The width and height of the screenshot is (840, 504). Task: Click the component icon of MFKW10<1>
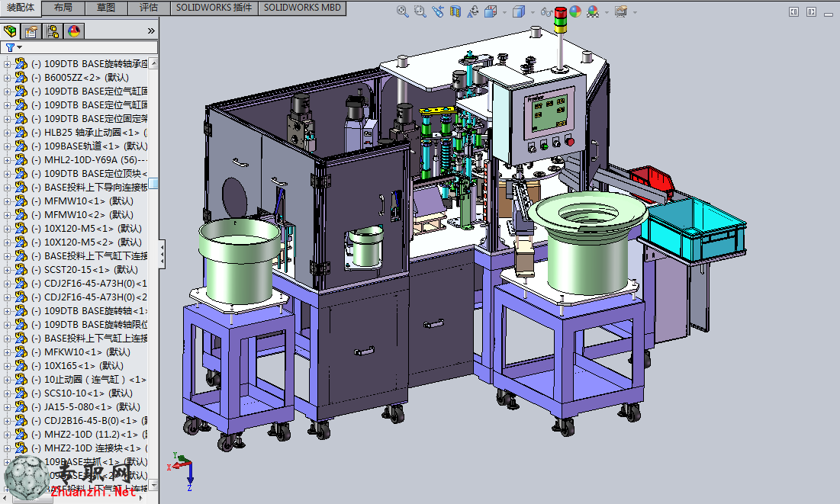[x=21, y=352]
